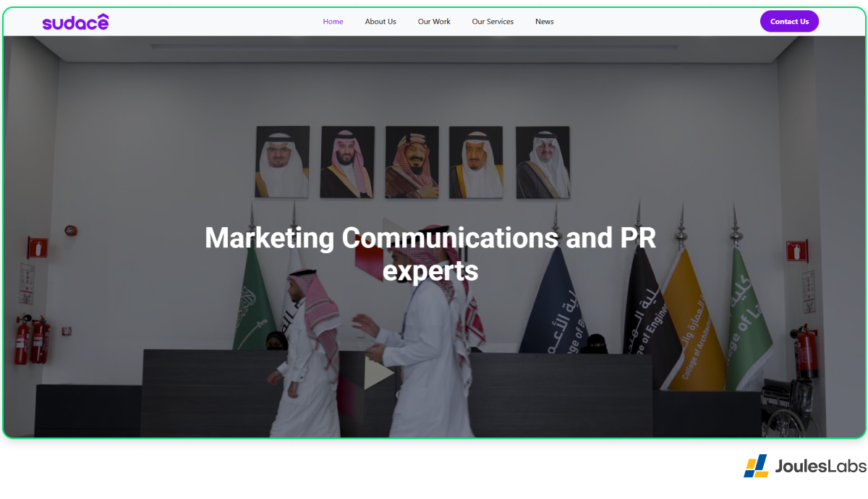Click the second portrait from left
The image size is (868, 499).
(347, 162)
